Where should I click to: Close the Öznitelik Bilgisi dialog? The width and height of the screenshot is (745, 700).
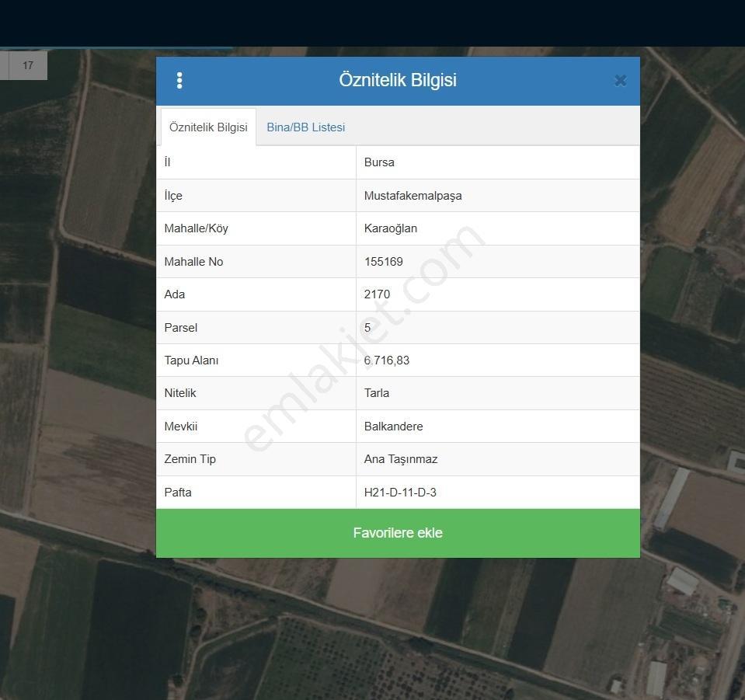click(620, 81)
